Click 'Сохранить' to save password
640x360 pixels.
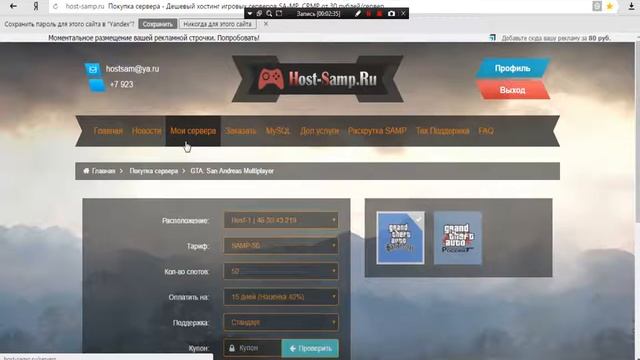pyautogui.click(x=158, y=24)
